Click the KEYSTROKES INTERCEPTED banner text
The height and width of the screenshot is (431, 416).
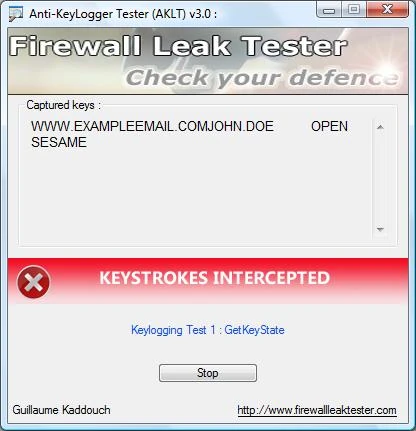click(215, 278)
